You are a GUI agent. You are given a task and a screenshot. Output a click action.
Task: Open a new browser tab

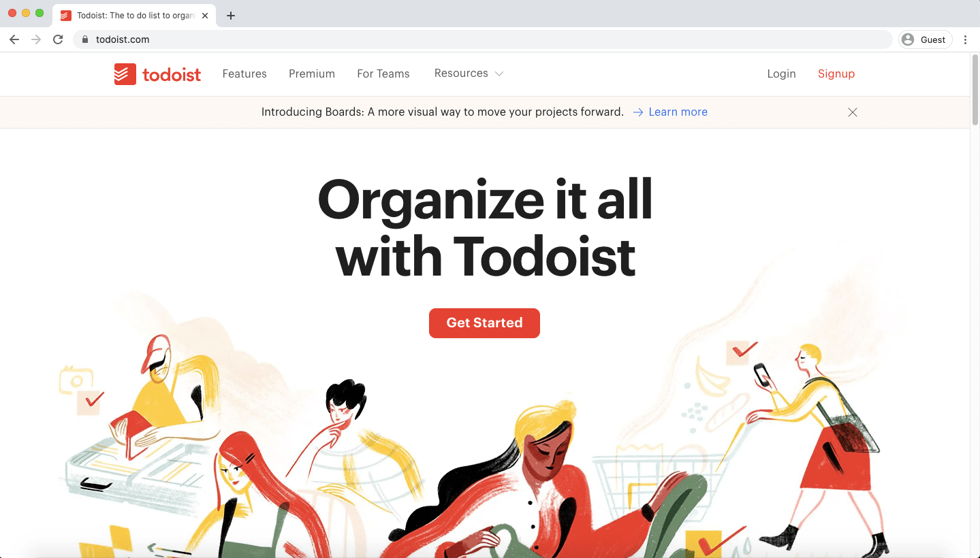click(x=231, y=16)
